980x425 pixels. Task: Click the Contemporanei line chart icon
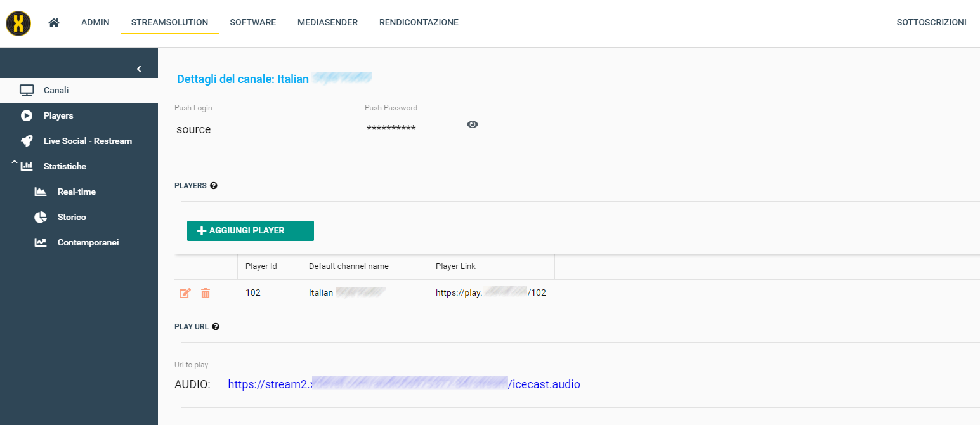[41, 242]
